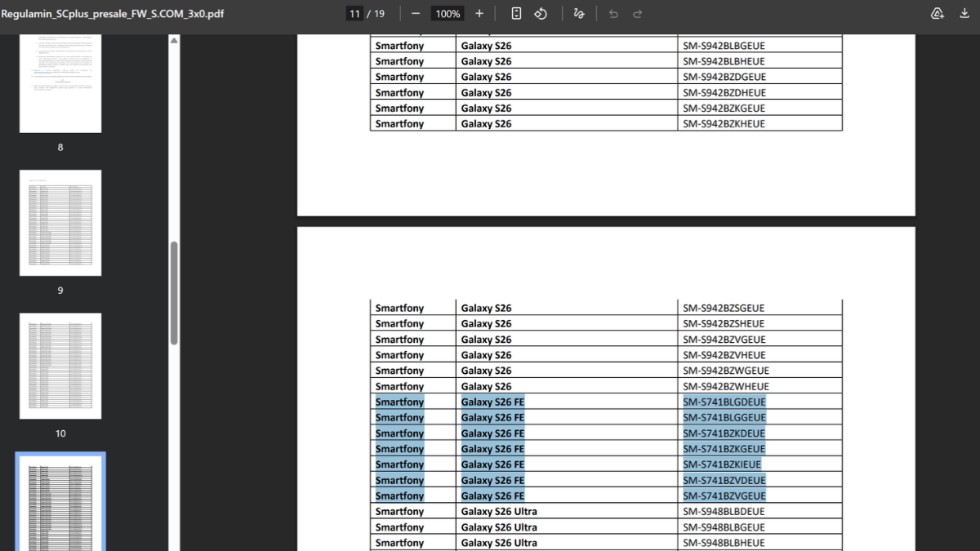The height and width of the screenshot is (551, 980).
Task: Click Smartfony in the SM-S741BZKIEUE row
Action: pyautogui.click(x=400, y=464)
